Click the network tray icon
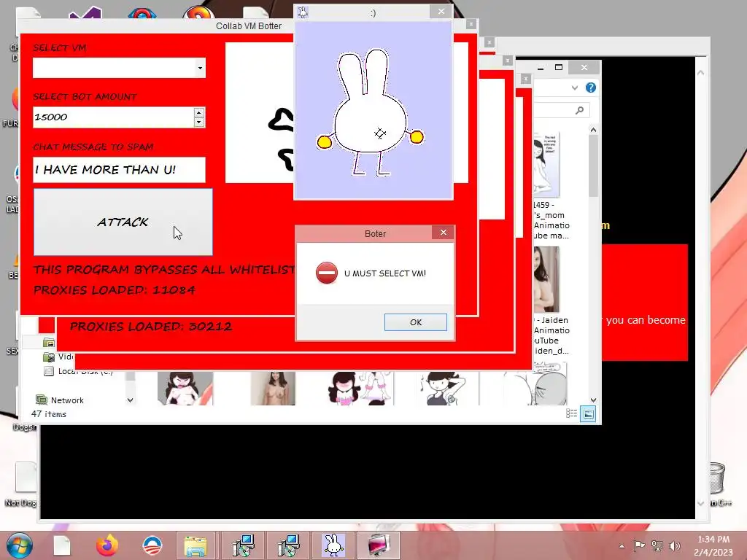Screen dimensions: 747x560 coord(657,545)
